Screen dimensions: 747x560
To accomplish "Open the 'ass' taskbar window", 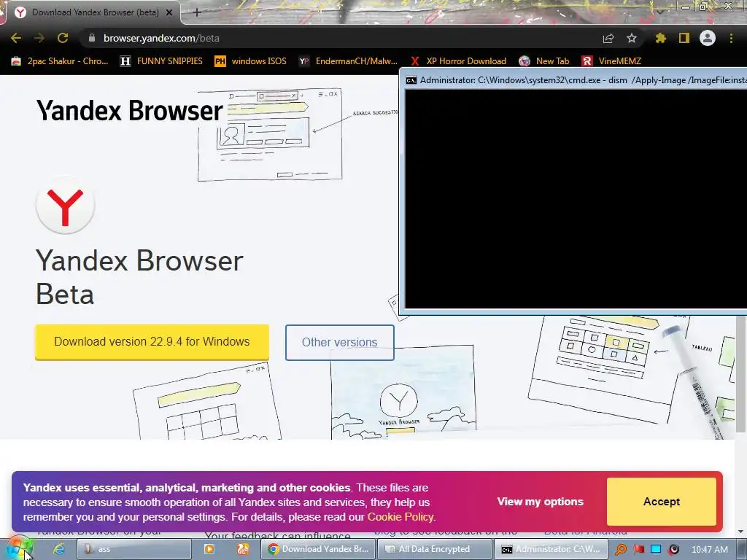I will click(x=134, y=549).
